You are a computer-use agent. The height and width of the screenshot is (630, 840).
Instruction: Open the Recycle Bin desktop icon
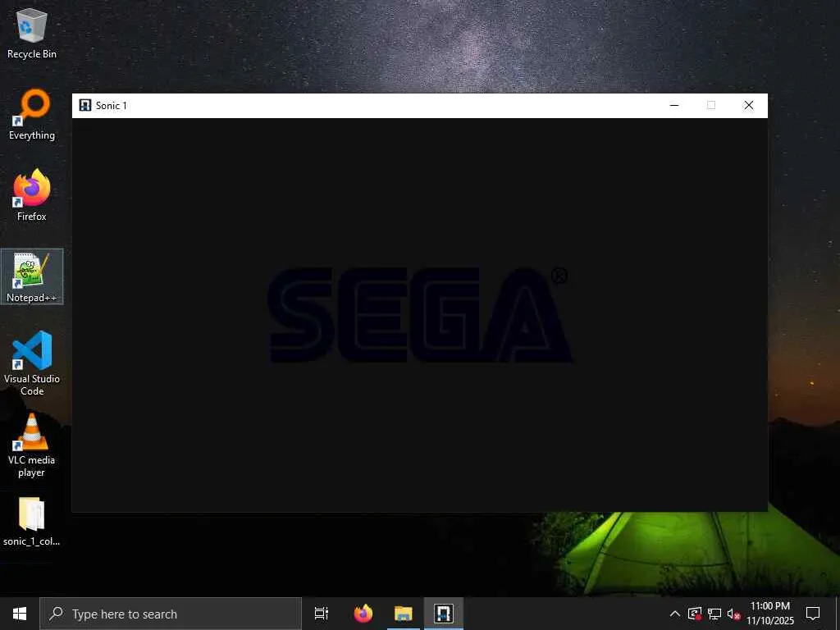click(32, 33)
